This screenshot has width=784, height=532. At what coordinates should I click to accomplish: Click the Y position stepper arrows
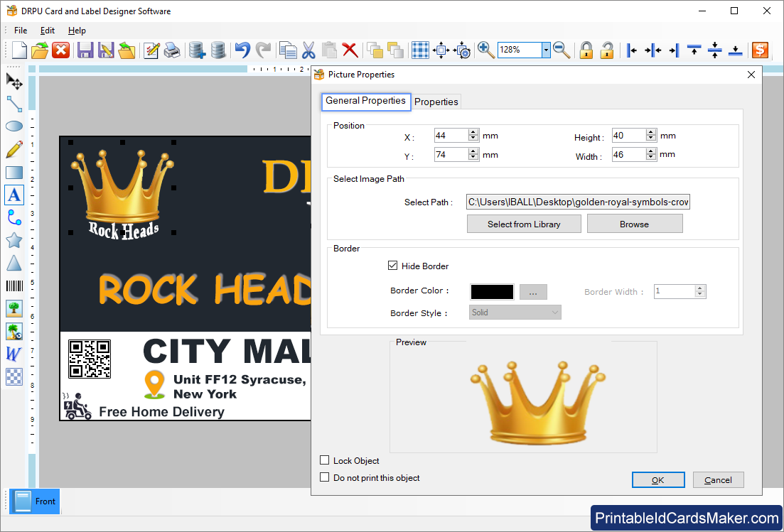(x=473, y=154)
